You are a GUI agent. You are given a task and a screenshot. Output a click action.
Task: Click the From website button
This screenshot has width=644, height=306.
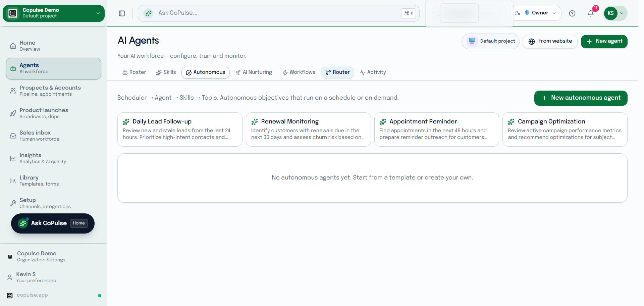550,42
